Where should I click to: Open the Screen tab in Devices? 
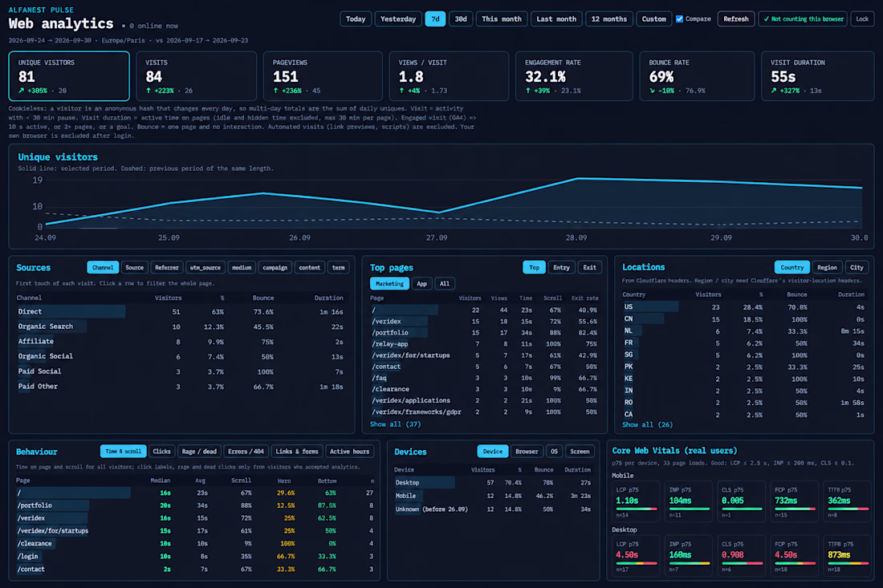580,452
